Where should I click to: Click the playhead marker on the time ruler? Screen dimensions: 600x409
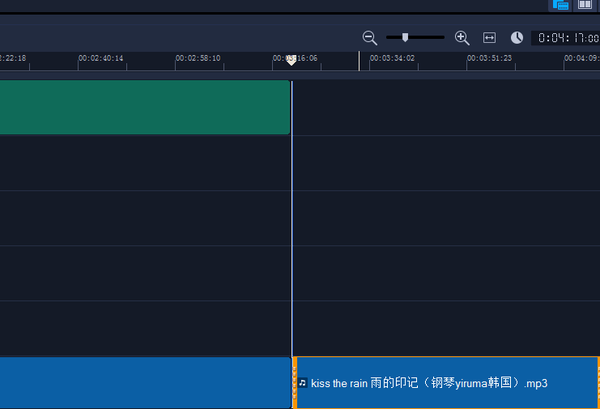[x=291, y=60]
